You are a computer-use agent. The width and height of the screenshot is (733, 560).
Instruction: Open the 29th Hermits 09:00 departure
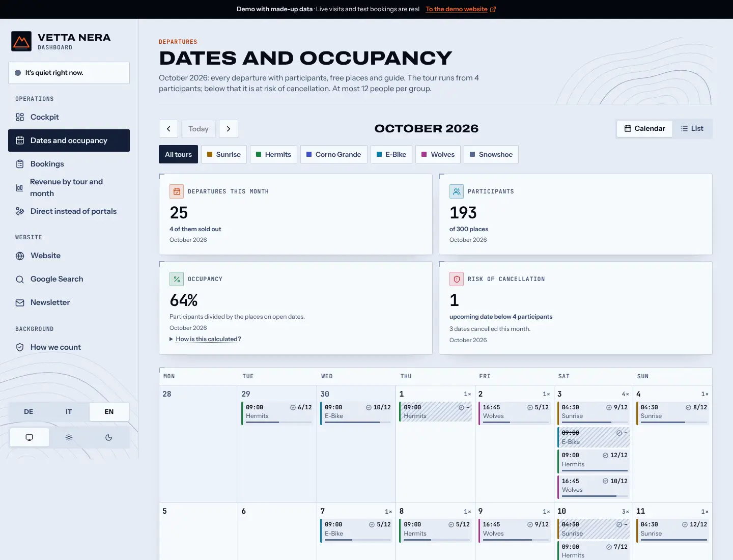(x=277, y=413)
